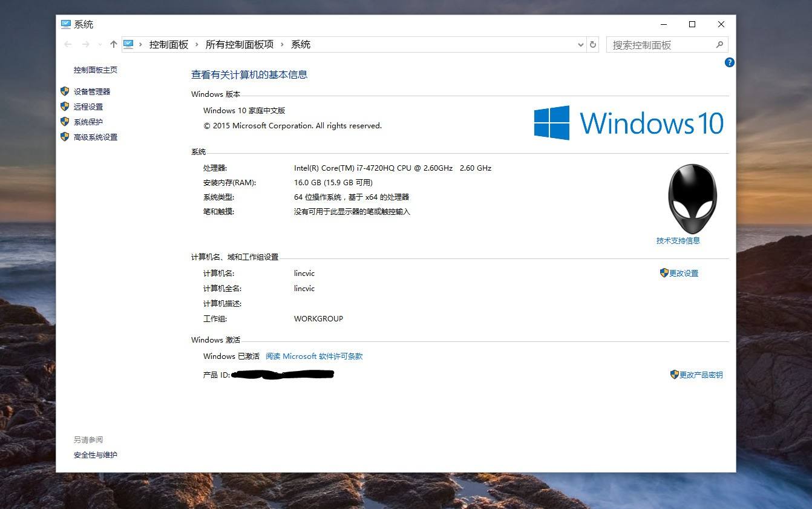The image size is (812, 509).
Task: Expand chevron after 控制面板 breadcrumb
Action: [197, 44]
